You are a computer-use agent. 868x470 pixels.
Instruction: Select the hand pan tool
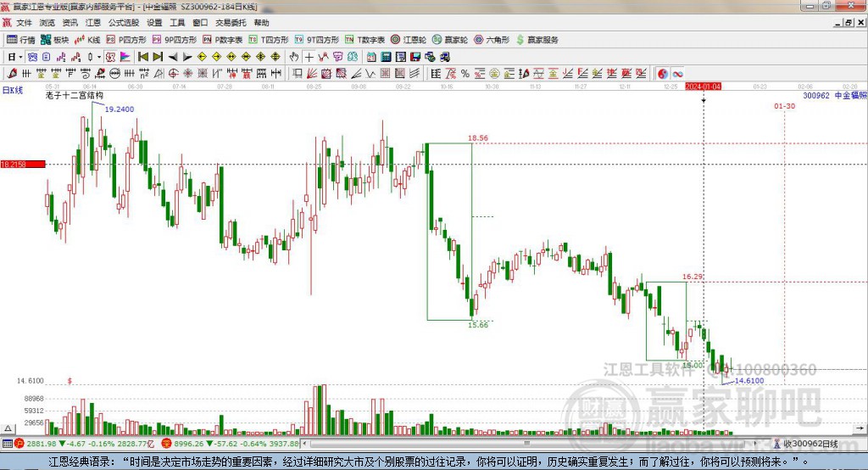click(294, 57)
